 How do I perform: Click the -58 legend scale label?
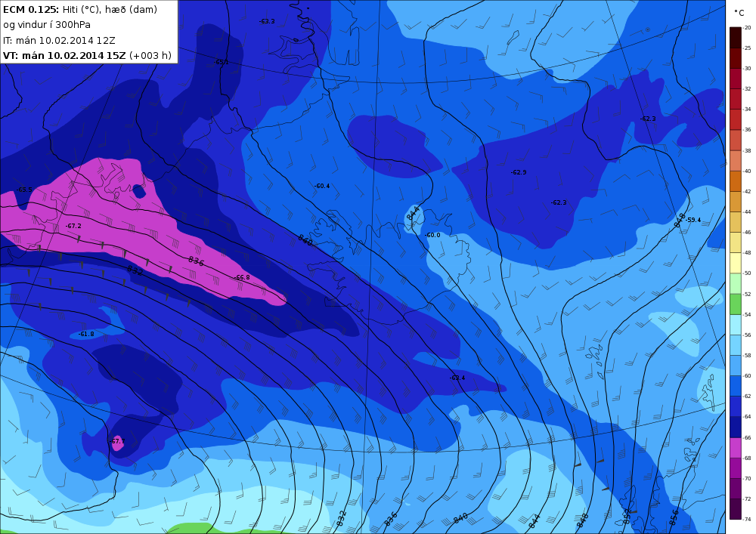(x=747, y=355)
